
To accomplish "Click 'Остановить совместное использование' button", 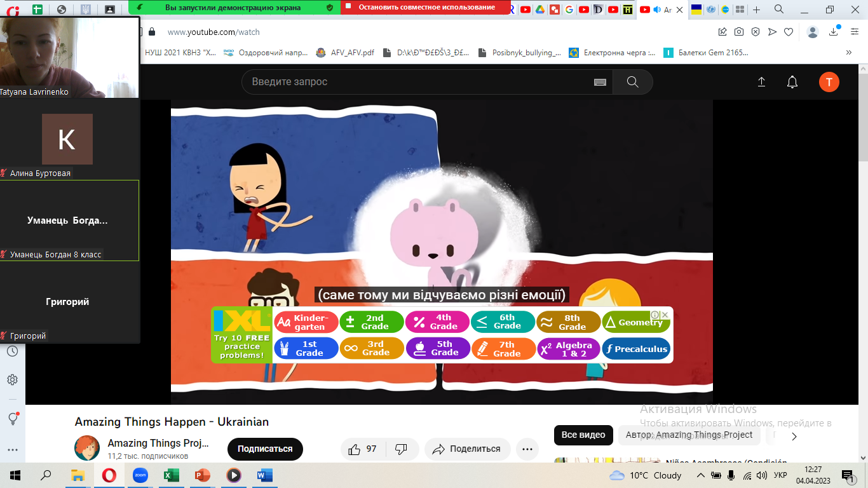I will coord(426,8).
